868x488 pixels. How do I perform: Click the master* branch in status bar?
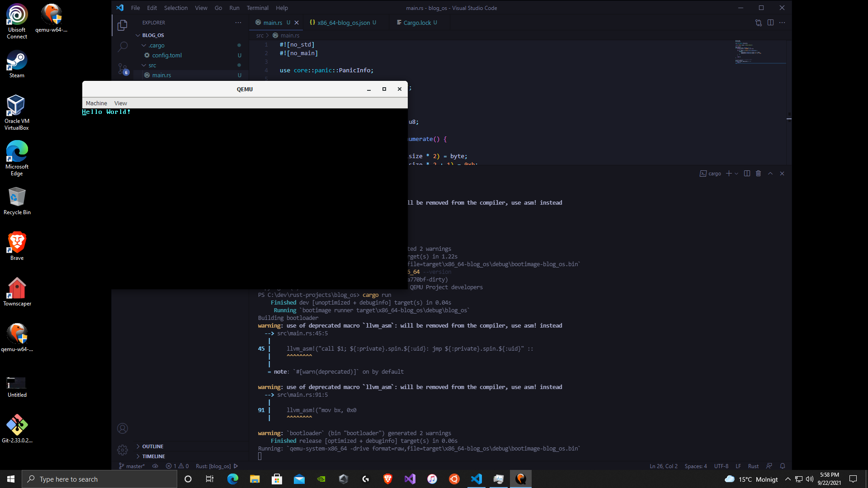pos(132,466)
